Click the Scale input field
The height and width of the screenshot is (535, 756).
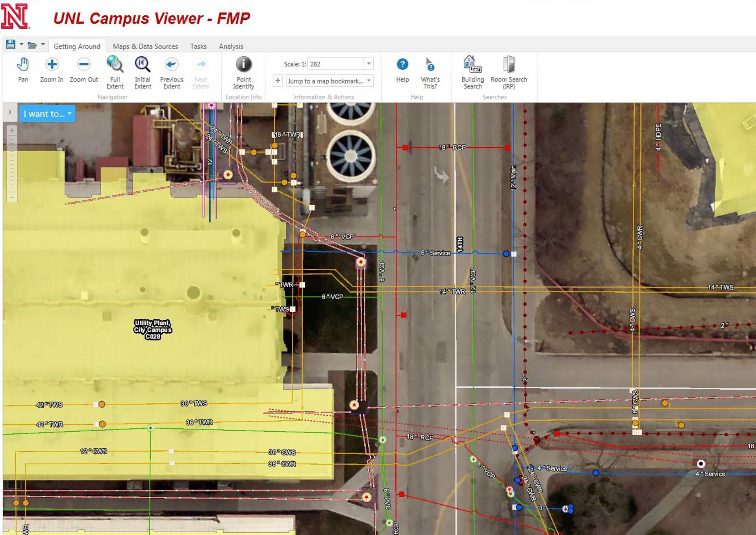pyautogui.click(x=335, y=64)
